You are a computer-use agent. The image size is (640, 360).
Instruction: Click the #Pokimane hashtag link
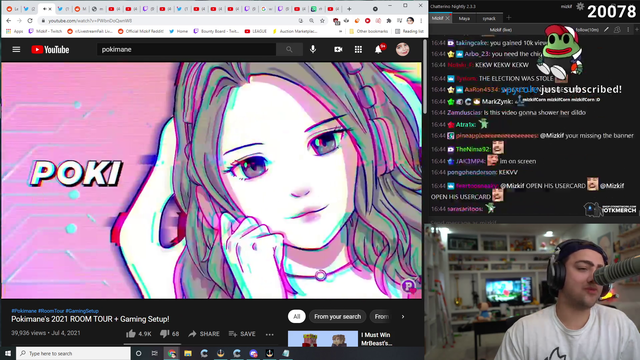[24, 311]
